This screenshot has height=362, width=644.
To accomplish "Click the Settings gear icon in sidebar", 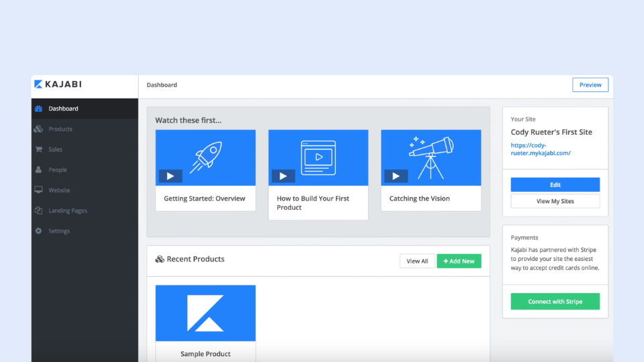I will pyautogui.click(x=39, y=231).
